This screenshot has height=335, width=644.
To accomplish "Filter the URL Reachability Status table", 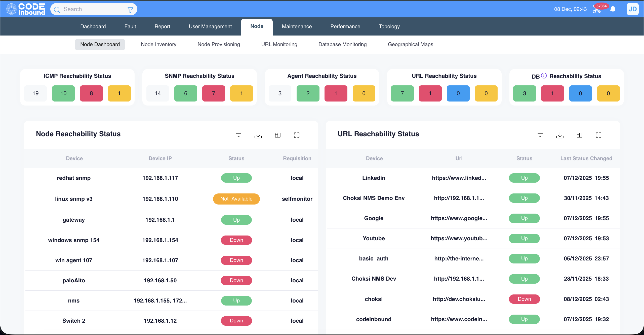I will click(540, 135).
